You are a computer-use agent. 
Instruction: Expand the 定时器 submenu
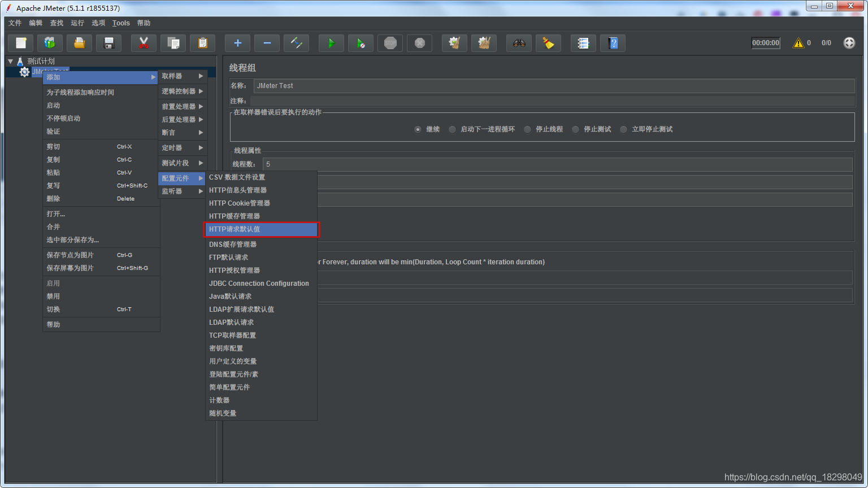183,148
